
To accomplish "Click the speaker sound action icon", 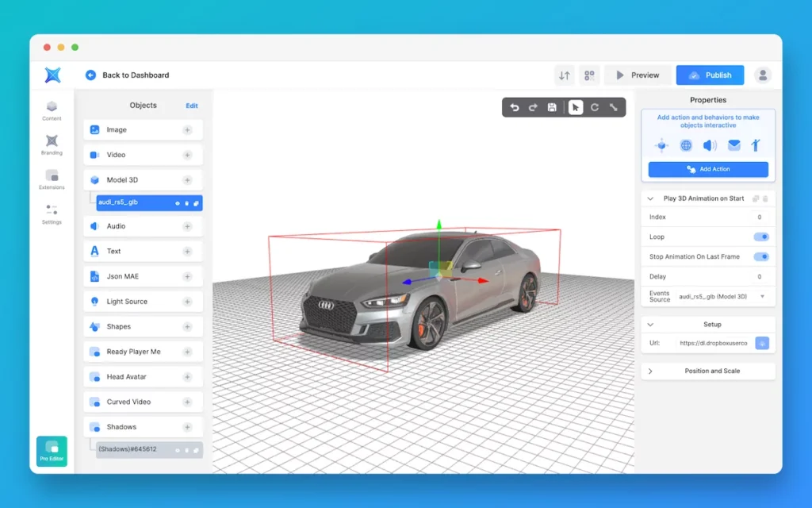I will coord(710,145).
